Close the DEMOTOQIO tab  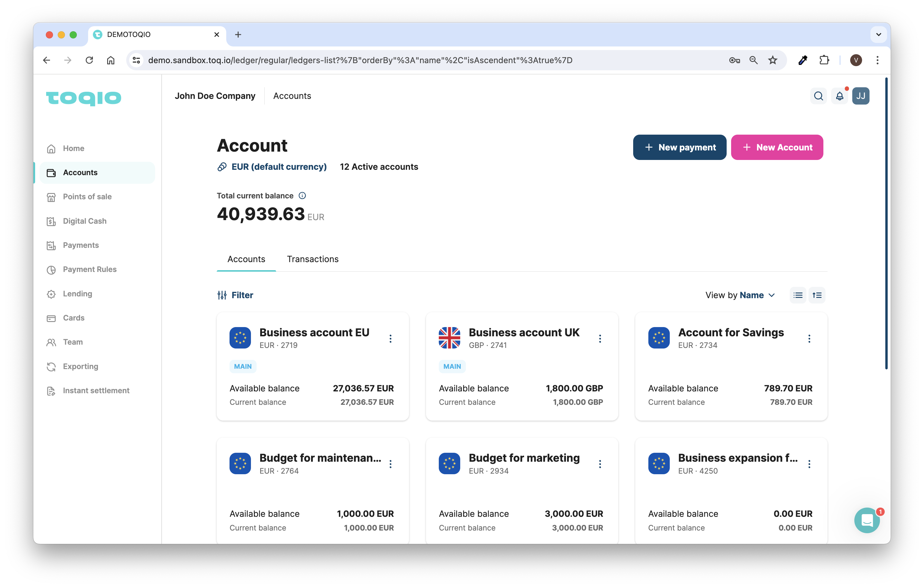(x=216, y=35)
